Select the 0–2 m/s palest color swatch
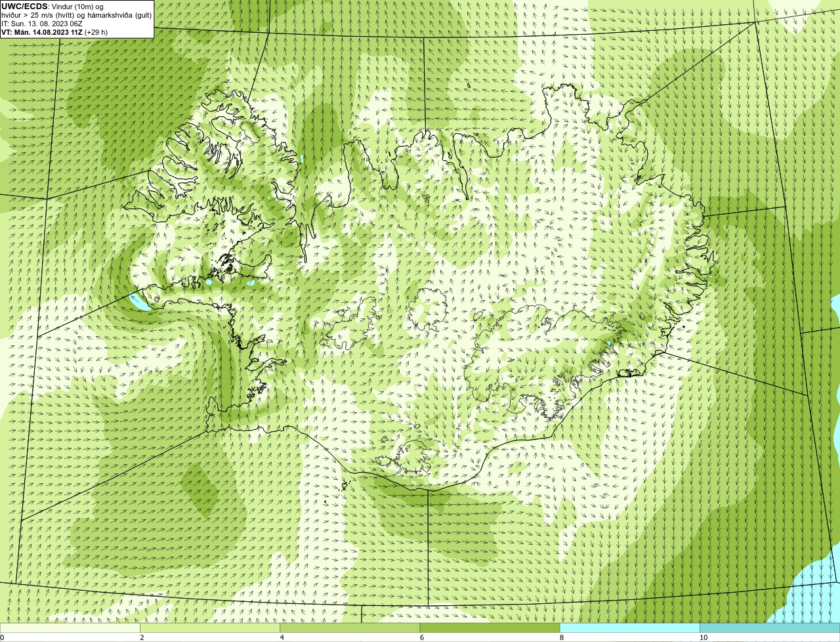Viewport: 840px width, 642px height. 70,628
